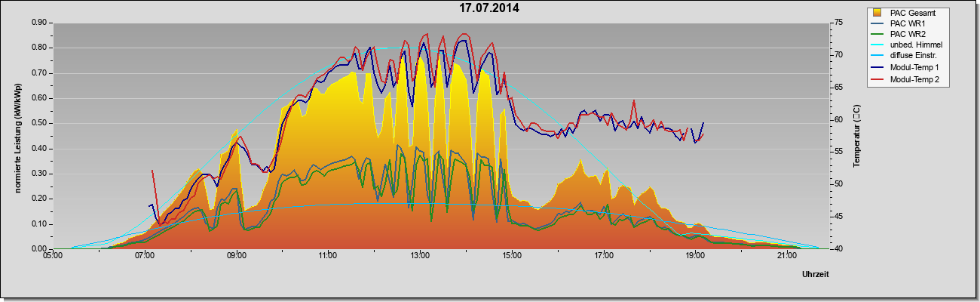The width and height of the screenshot is (980, 302).
Task: Click the 0.00 power axis value
Action: coord(40,249)
